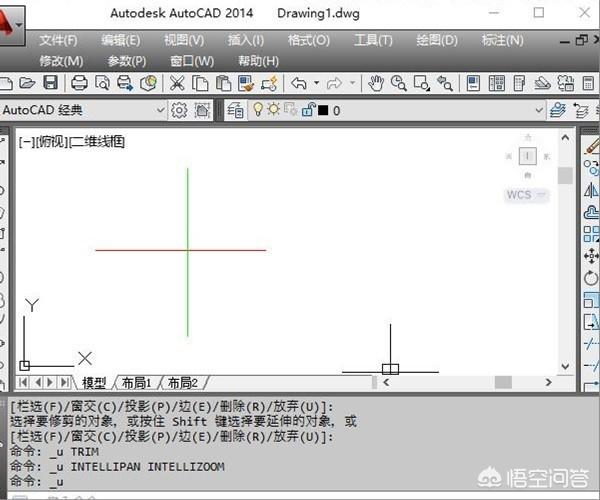Switch to the 布局1 layout tab
This screenshot has height=500, width=600.
(x=136, y=383)
